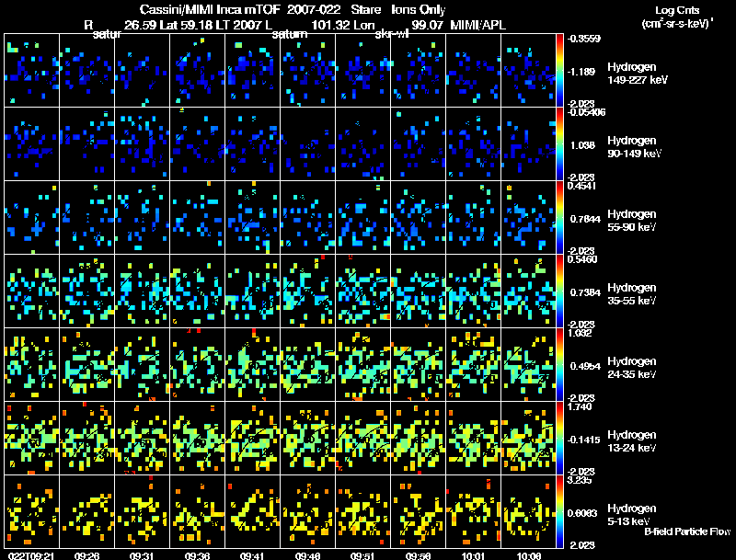The image size is (736, 560).
Task: Click the 'Hydrogen 35-55 keV' row label
Action: pos(632,294)
